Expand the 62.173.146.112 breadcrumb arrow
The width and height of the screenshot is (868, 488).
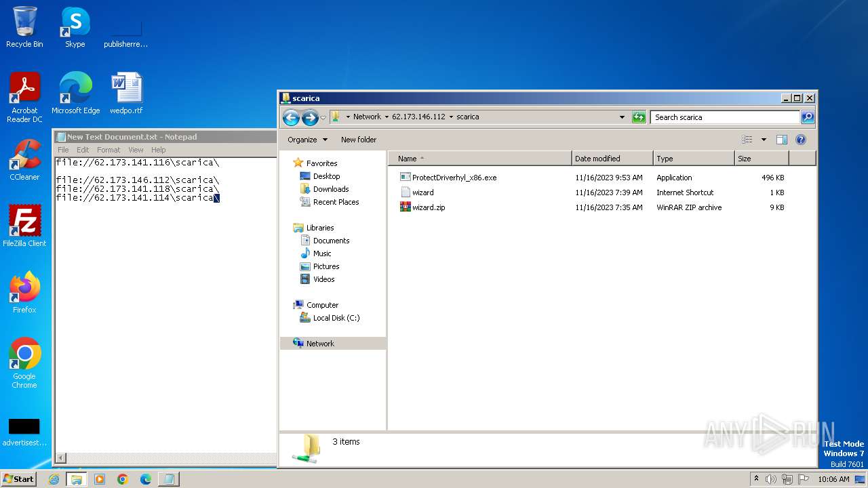[451, 117]
